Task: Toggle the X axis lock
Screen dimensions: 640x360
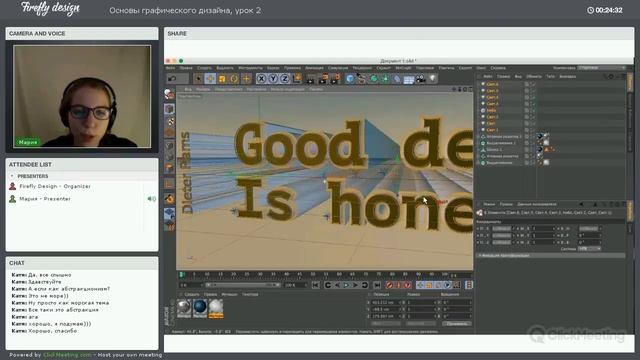Action: pyautogui.click(x=262, y=78)
